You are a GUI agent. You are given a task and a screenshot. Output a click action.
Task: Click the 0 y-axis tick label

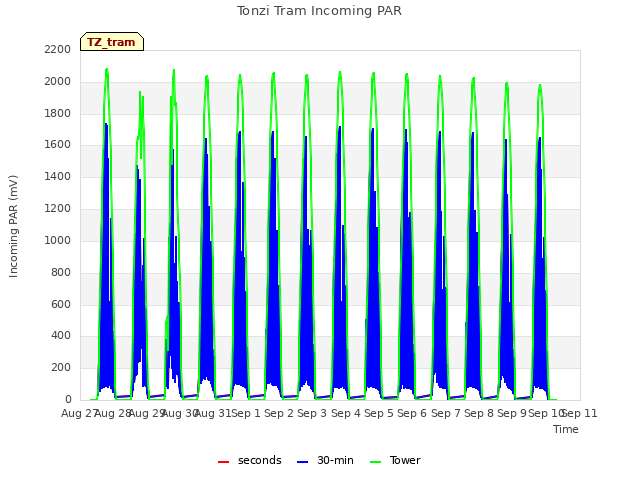(x=68, y=400)
